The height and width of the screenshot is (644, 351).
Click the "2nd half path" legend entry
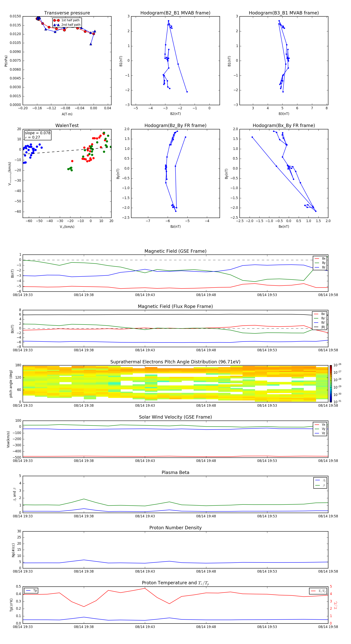[x=67, y=25]
